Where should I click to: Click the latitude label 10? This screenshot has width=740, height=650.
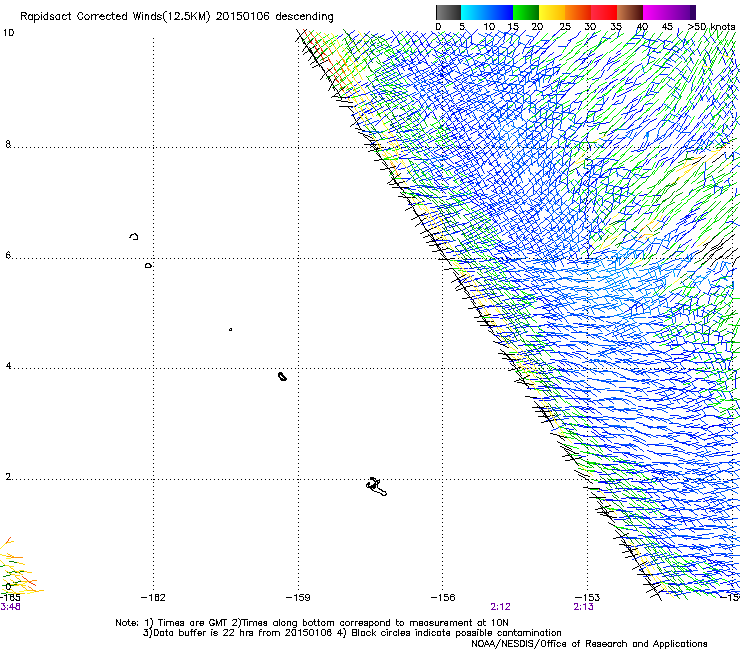[8, 33]
